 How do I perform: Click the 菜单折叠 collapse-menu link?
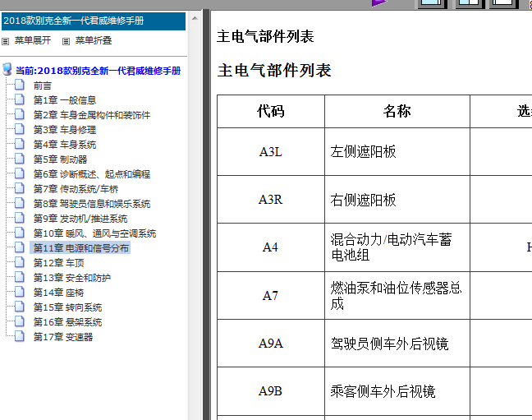94,40
